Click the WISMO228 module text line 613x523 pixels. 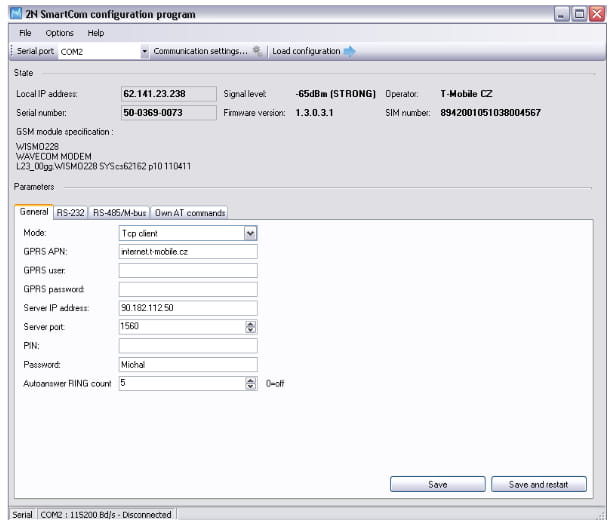click(38, 147)
